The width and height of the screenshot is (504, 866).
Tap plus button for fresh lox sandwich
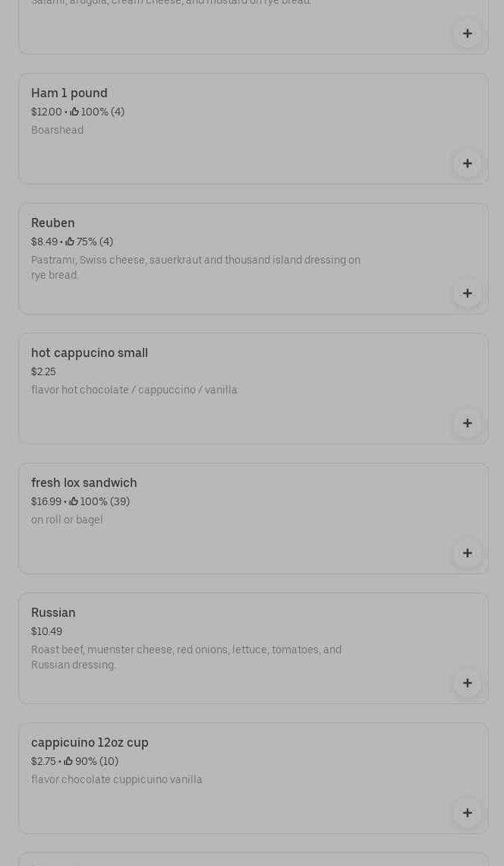(468, 553)
